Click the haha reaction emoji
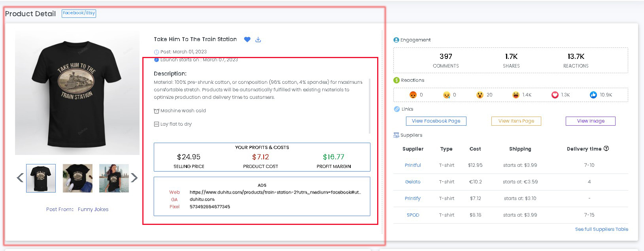The image size is (644, 251). (x=516, y=95)
